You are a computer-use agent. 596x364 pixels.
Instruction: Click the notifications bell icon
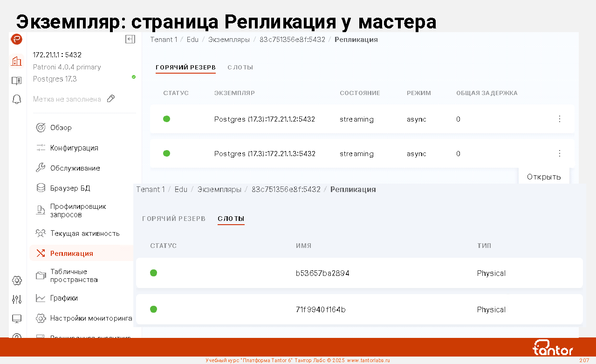17,99
